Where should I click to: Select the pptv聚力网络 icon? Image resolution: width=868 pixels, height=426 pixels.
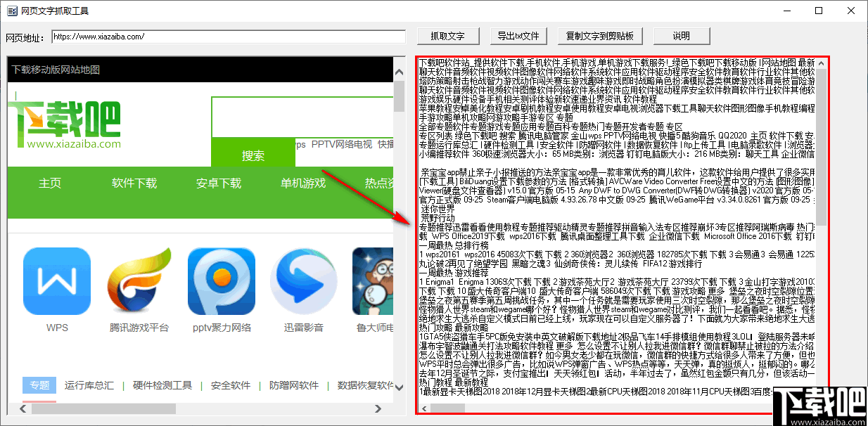pos(222,281)
